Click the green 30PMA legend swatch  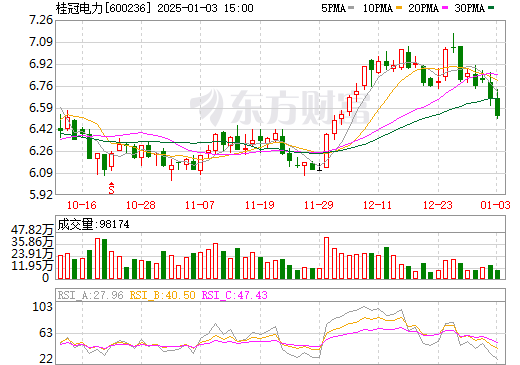click(491, 8)
